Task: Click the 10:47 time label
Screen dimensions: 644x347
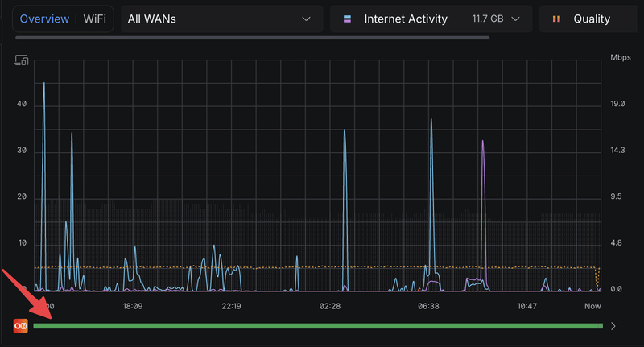Action: click(527, 307)
